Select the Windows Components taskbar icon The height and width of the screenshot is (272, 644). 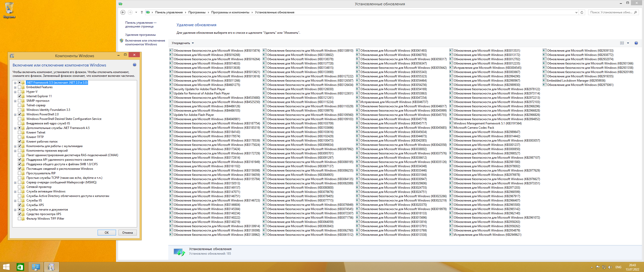[x=51, y=267]
